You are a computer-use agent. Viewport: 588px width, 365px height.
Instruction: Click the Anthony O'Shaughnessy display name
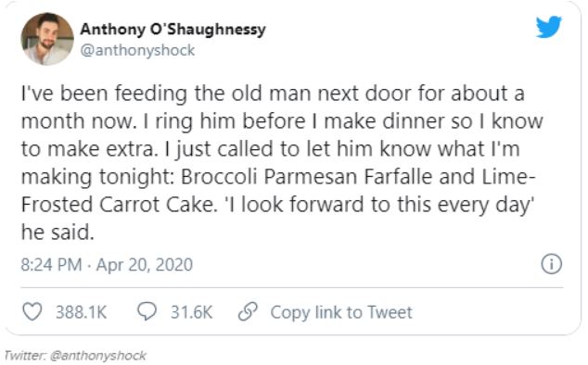(173, 29)
